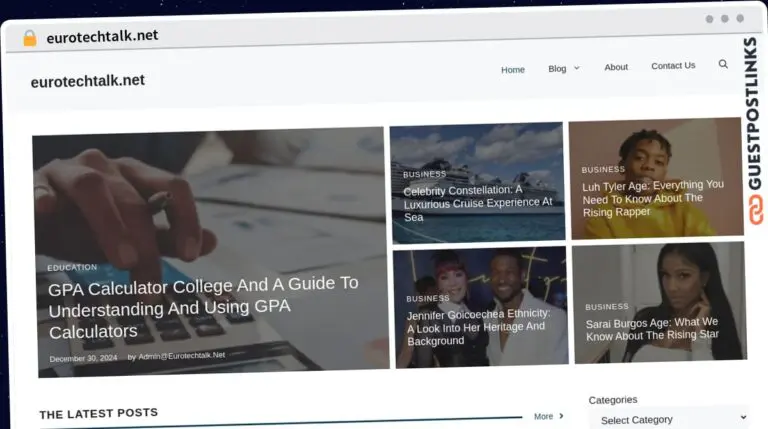Click BUSINESS label on Jennifer Goicoechea card

[428, 298]
